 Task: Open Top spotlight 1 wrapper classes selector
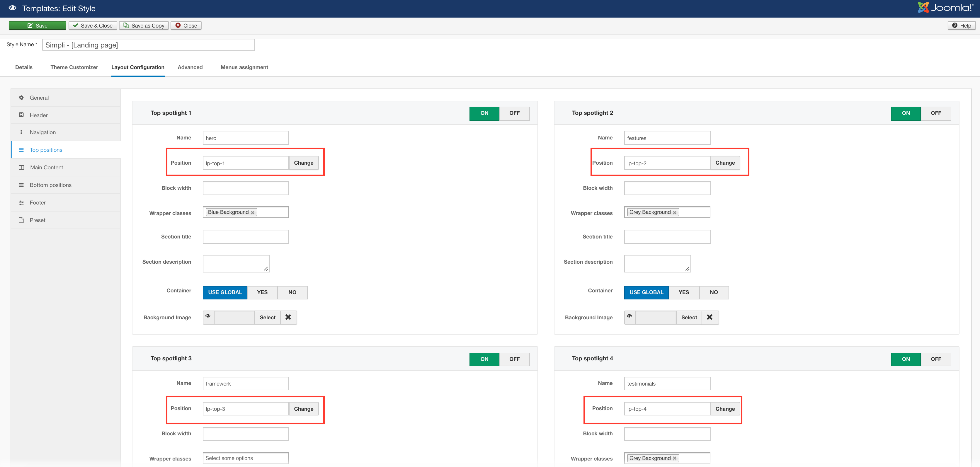tap(272, 212)
